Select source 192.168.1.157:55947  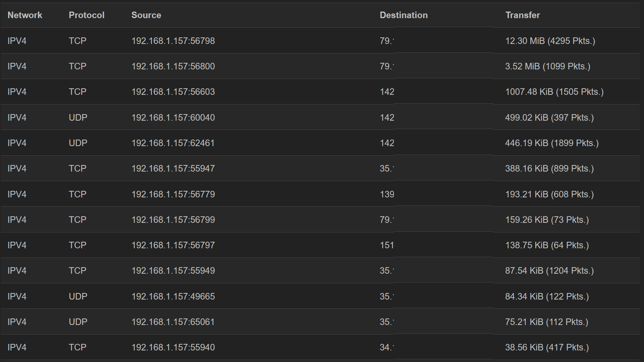tap(173, 168)
